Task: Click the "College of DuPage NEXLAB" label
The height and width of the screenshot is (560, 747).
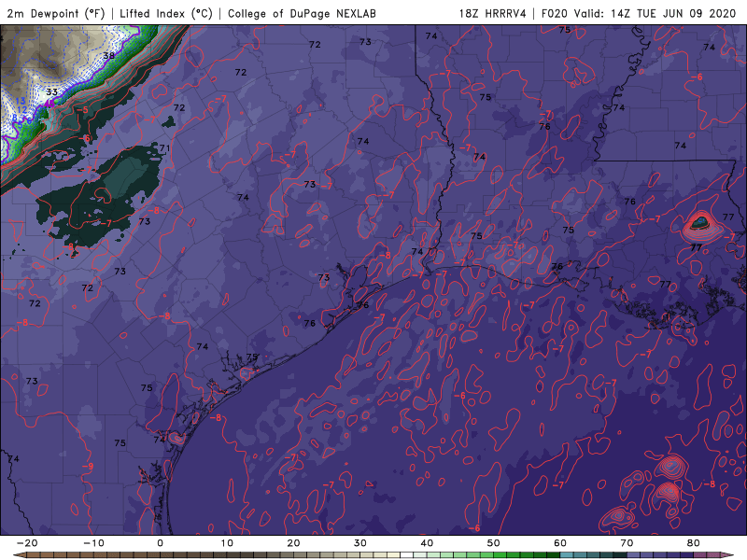Action: click(x=302, y=13)
